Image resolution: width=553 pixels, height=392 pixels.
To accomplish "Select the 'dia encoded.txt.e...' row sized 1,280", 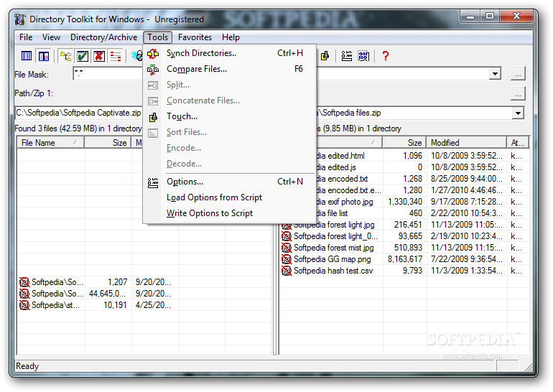I will click(404, 190).
